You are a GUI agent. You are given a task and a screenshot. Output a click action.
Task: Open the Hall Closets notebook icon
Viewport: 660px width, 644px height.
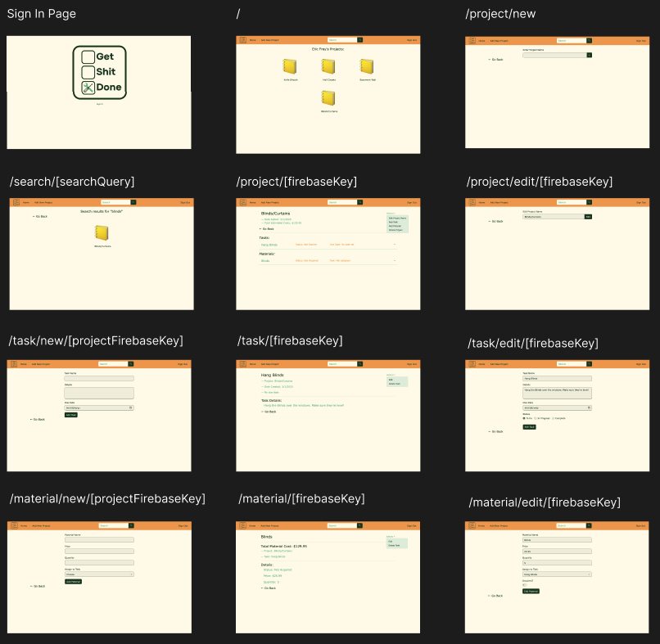[328, 67]
